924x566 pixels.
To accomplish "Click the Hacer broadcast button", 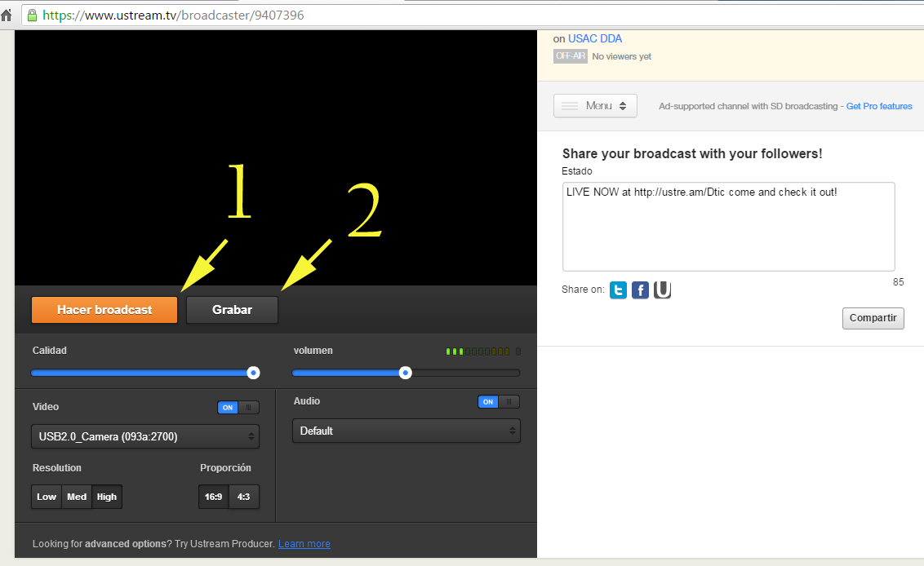I will tap(104, 310).
